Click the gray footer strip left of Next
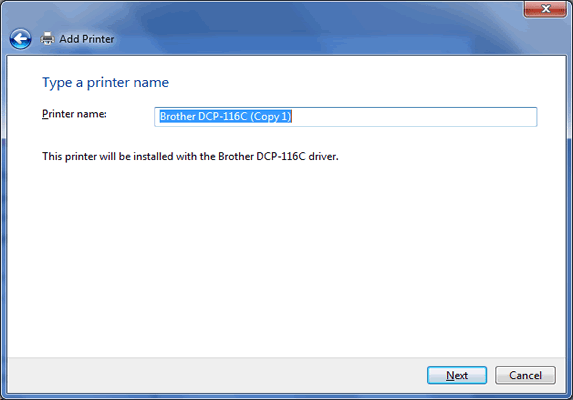 (x=216, y=375)
